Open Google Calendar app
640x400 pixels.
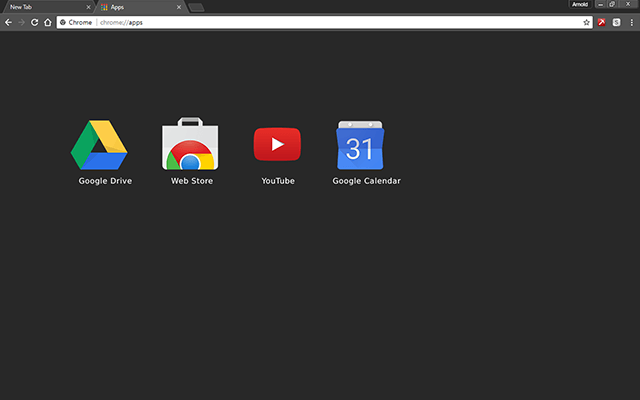[x=366, y=146]
